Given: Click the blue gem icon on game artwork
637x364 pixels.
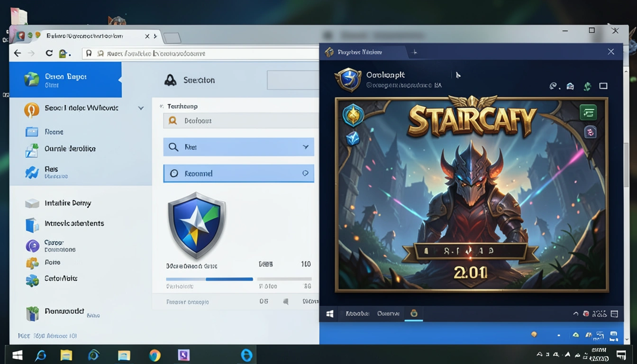Looking at the screenshot, I should [353, 138].
